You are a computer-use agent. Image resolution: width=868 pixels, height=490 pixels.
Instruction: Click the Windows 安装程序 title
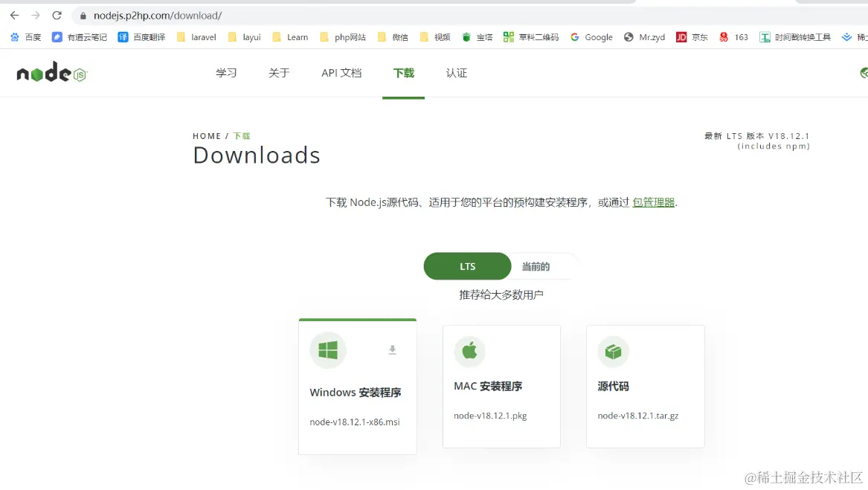click(x=356, y=393)
